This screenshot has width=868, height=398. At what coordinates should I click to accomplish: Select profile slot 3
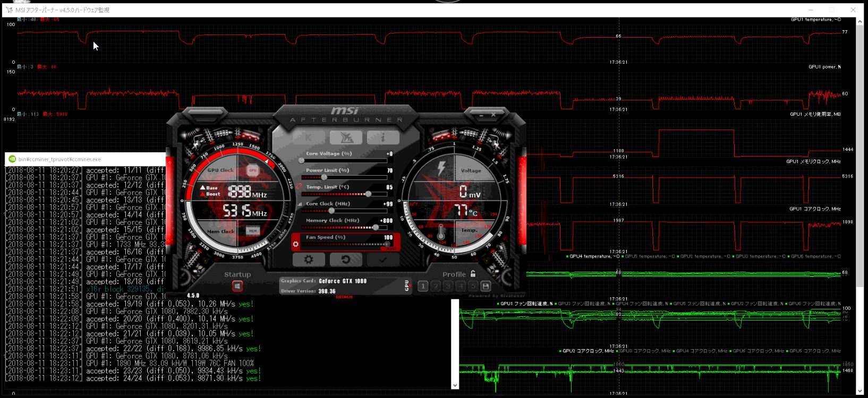tap(448, 286)
